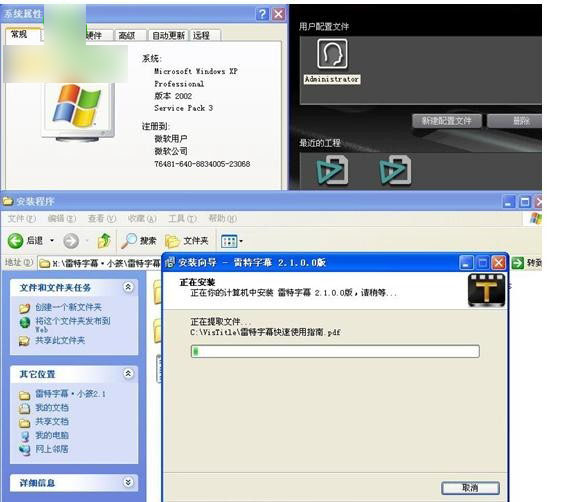Select the Administrator user profile icon
The width and height of the screenshot is (575, 502).
332,54
